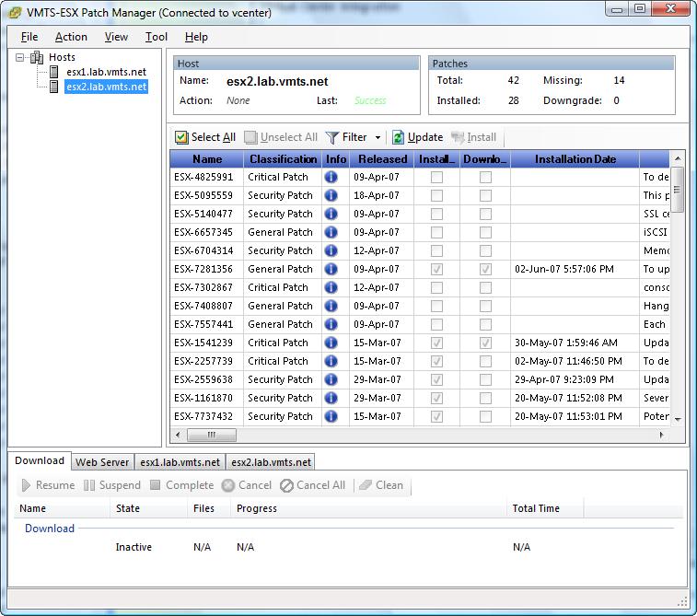Click the patch list scroll-down arrow
This screenshot has width=697, height=616.
(678, 419)
